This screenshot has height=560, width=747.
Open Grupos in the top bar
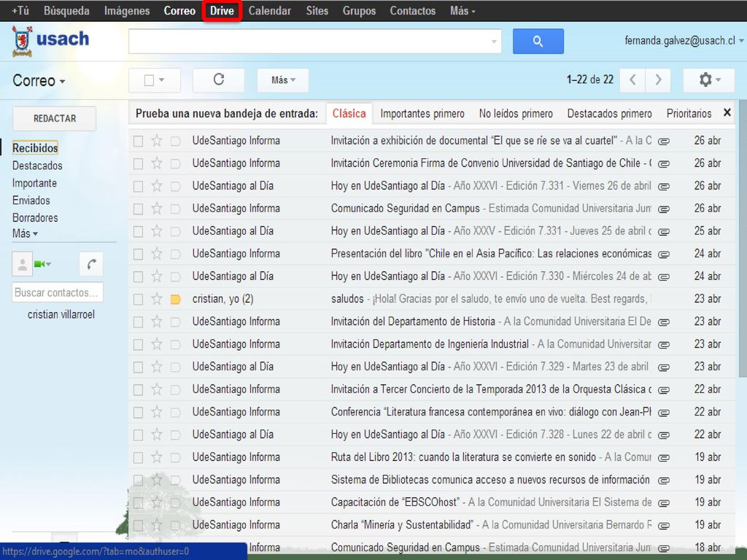[359, 10]
